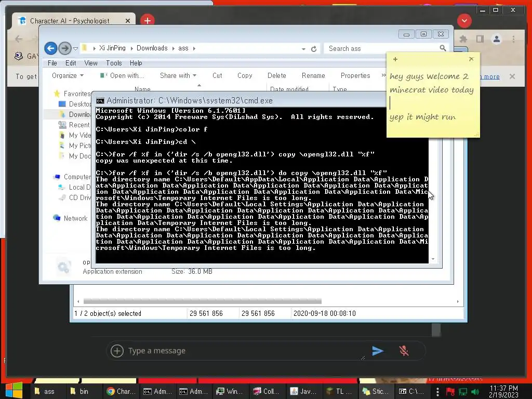Open My Videos in navigation pane
532x399 pixels.
75,136
